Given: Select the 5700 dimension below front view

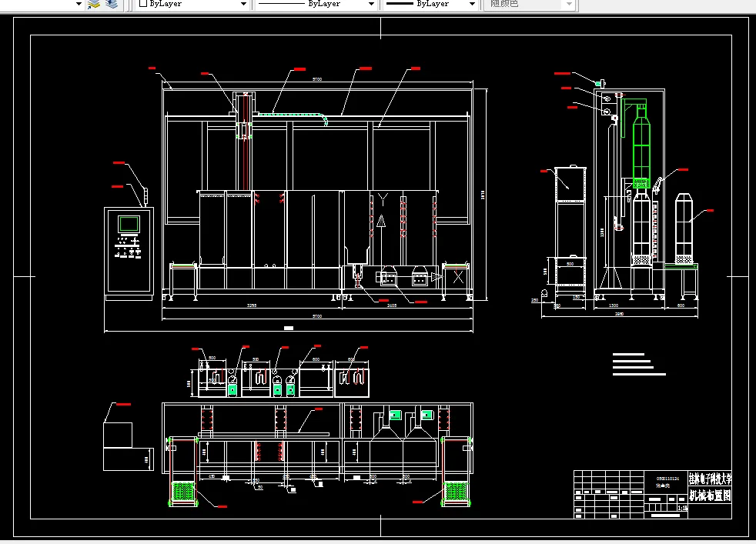Looking at the screenshot, I should pyautogui.click(x=316, y=316).
